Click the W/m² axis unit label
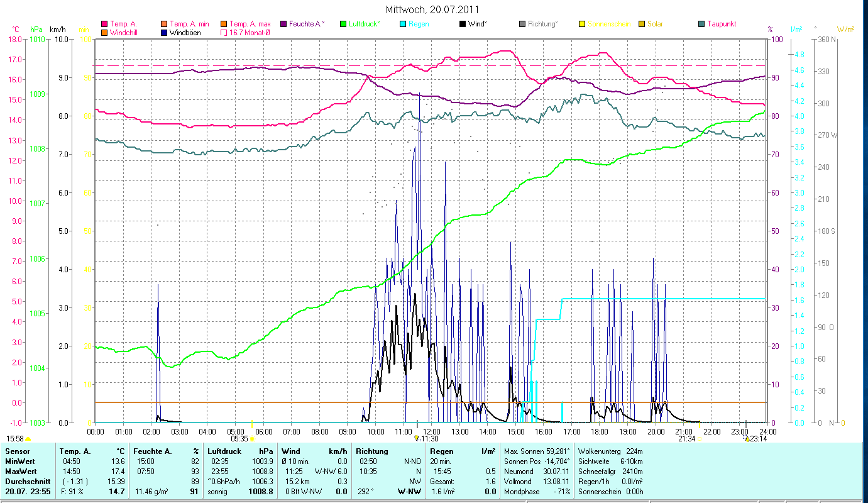 click(x=845, y=30)
